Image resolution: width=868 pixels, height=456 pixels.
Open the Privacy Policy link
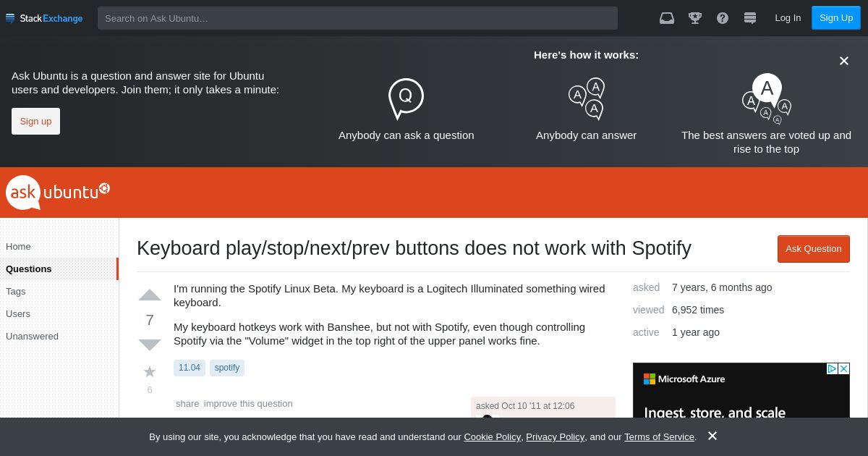(555, 436)
